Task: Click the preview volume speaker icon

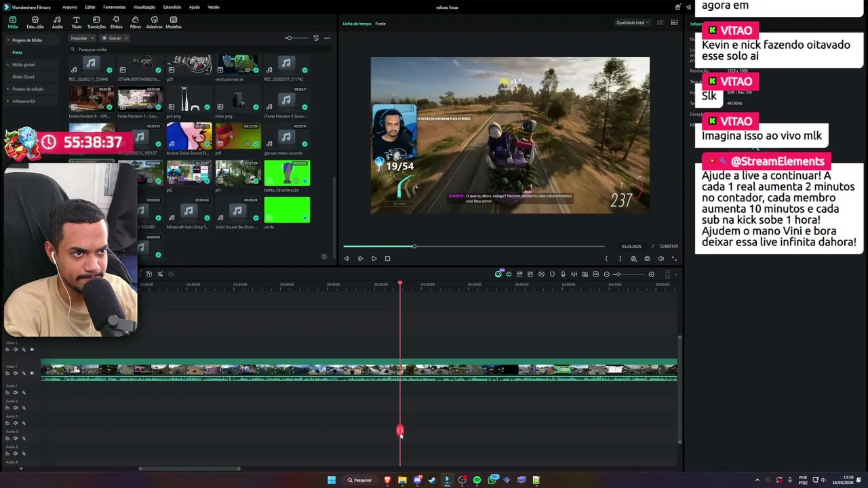Action: [x=660, y=258]
